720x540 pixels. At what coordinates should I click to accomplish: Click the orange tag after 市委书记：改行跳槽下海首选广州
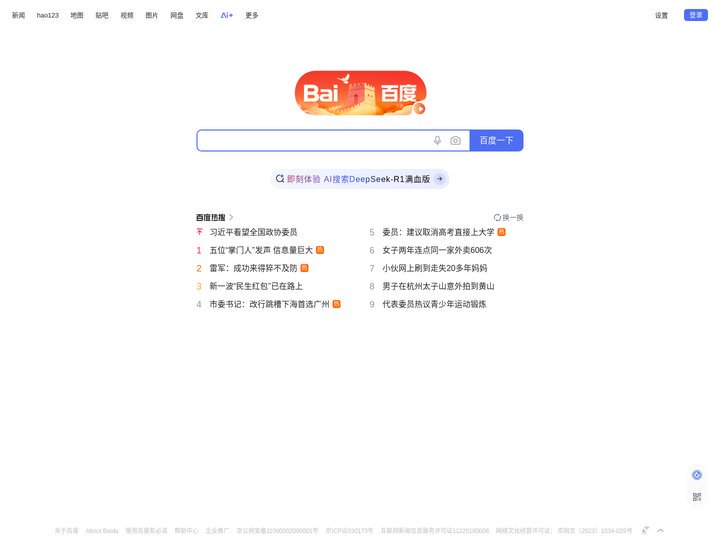pyautogui.click(x=337, y=304)
